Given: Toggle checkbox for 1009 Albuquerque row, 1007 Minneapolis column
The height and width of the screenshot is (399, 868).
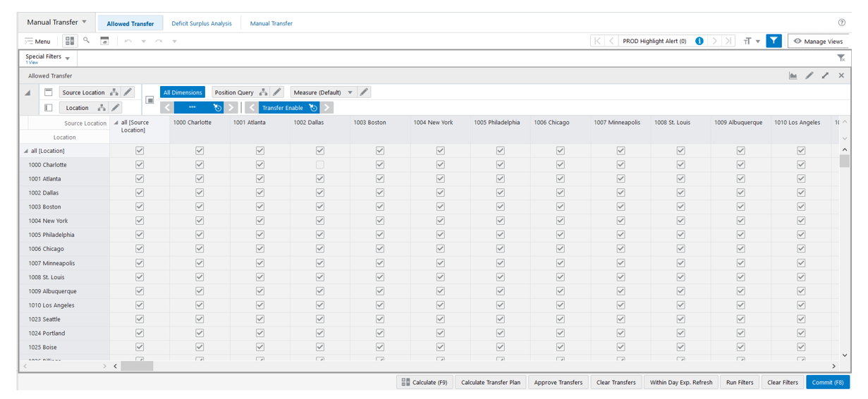Looking at the screenshot, I should click(621, 291).
